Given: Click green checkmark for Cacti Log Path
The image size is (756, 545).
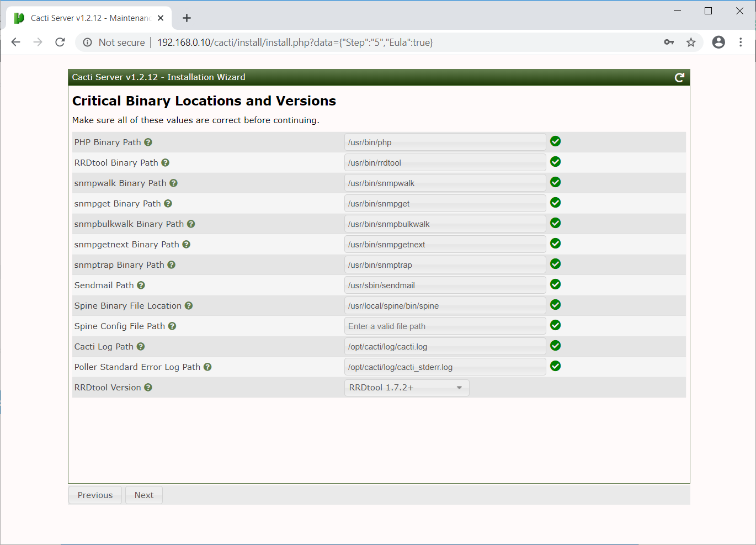Looking at the screenshot, I should click(x=556, y=346).
